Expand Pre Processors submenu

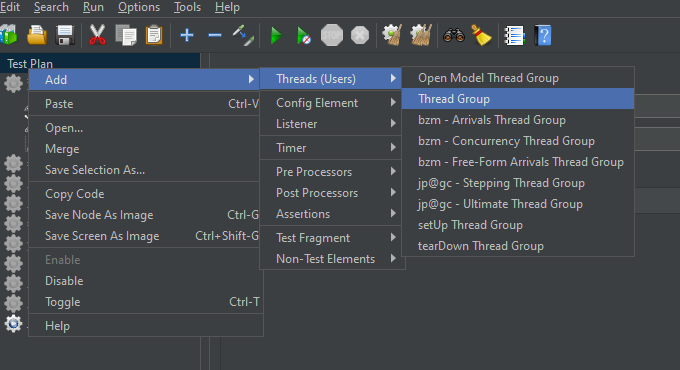tap(331, 172)
